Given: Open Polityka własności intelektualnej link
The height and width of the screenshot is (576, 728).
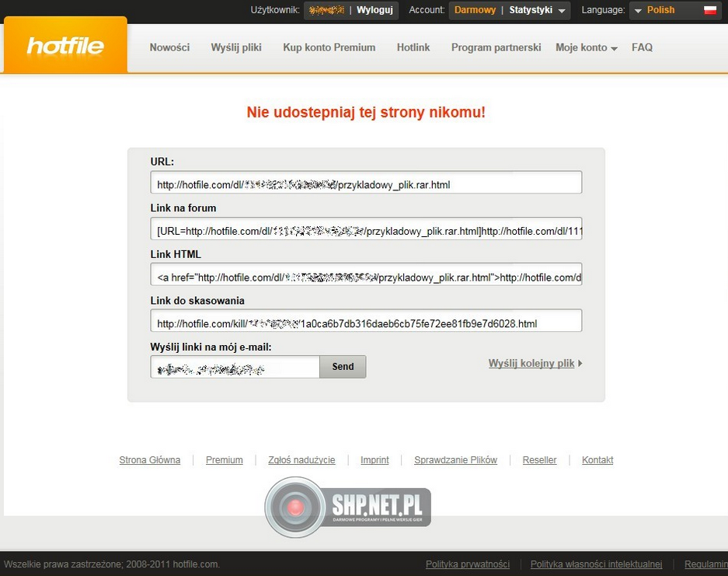Looking at the screenshot, I should point(596,564).
